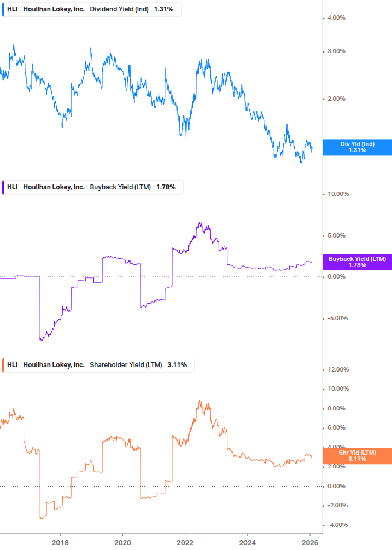This screenshot has width=392, height=550.
Task: Select the blue Div Yld (Ind) 1.31% tag
Action: tap(357, 147)
